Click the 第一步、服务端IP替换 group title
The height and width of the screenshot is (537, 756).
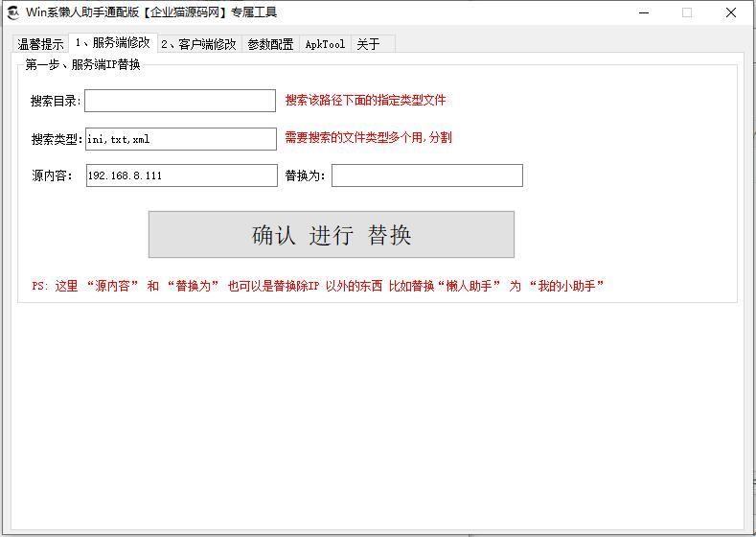82,64
